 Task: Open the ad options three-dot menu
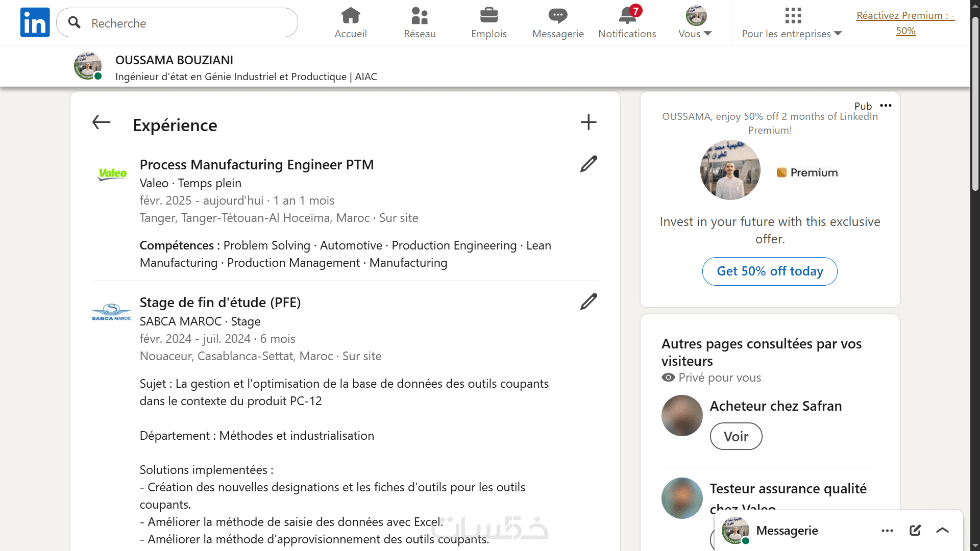(886, 106)
